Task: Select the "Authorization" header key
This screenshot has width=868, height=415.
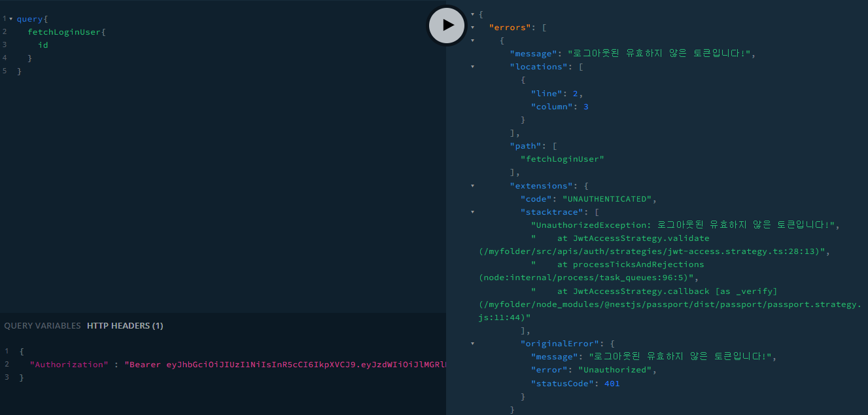Action: click(x=69, y=365)
